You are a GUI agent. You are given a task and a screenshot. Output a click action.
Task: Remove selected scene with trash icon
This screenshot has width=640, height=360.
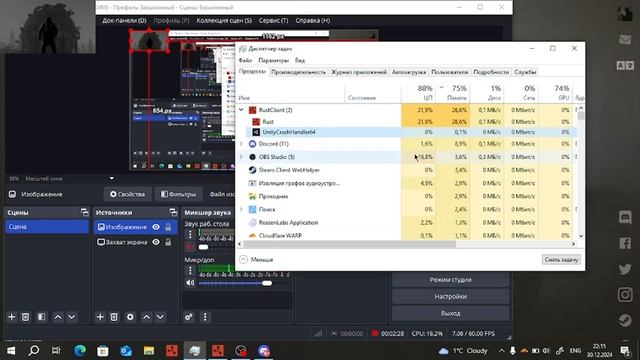tap(25, 317)
